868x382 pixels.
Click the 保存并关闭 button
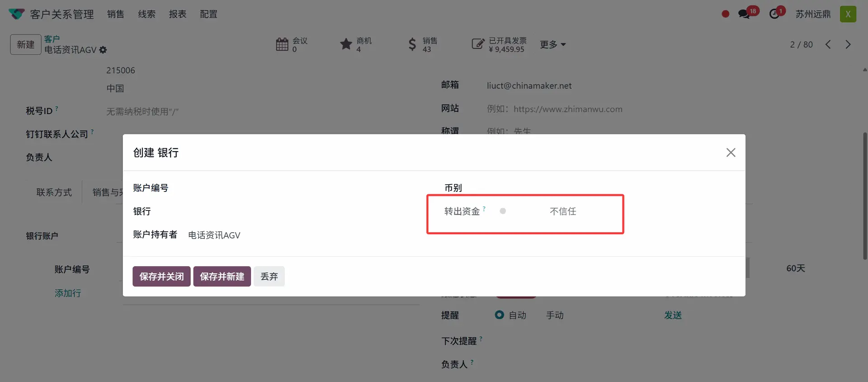click(x=161, y=277)
